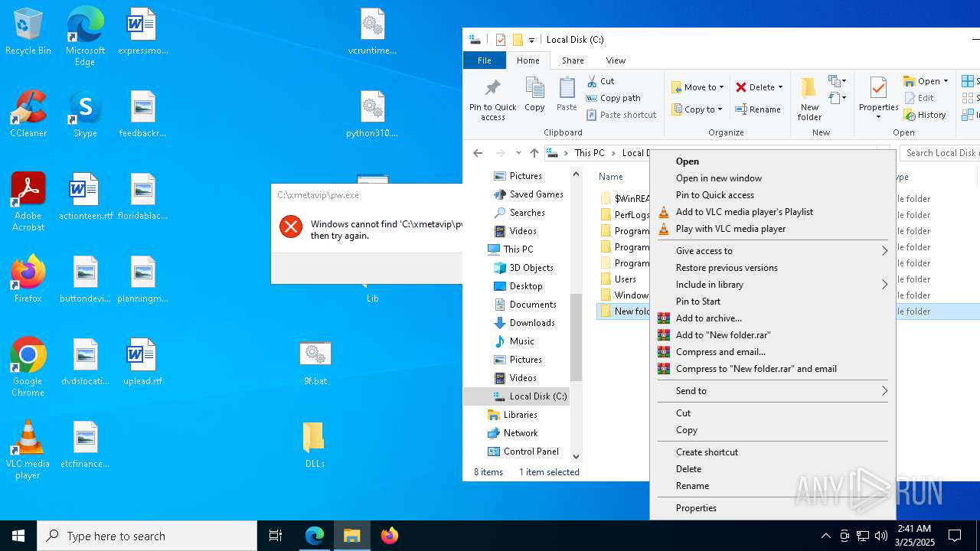Select Network in navigation pane
Viewport: 980px width, 551px height.
[513, 433]
